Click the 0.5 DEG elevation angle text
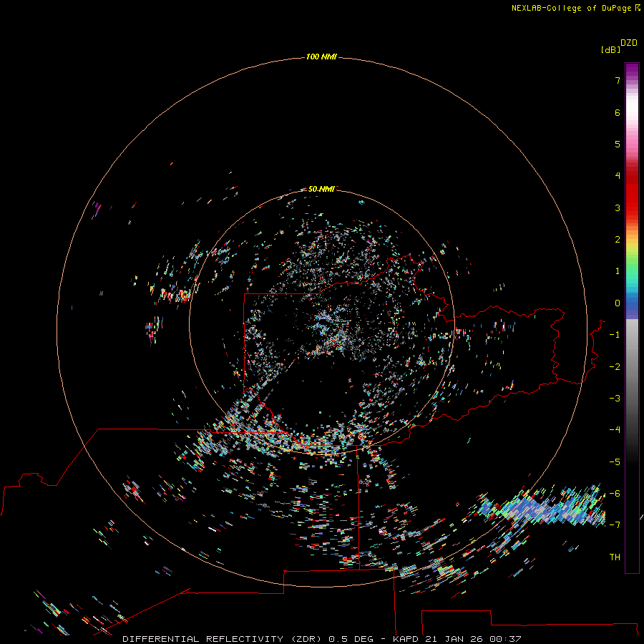Image resolution: width=644 pixels, height=644 pixels. tap(351, 639)
